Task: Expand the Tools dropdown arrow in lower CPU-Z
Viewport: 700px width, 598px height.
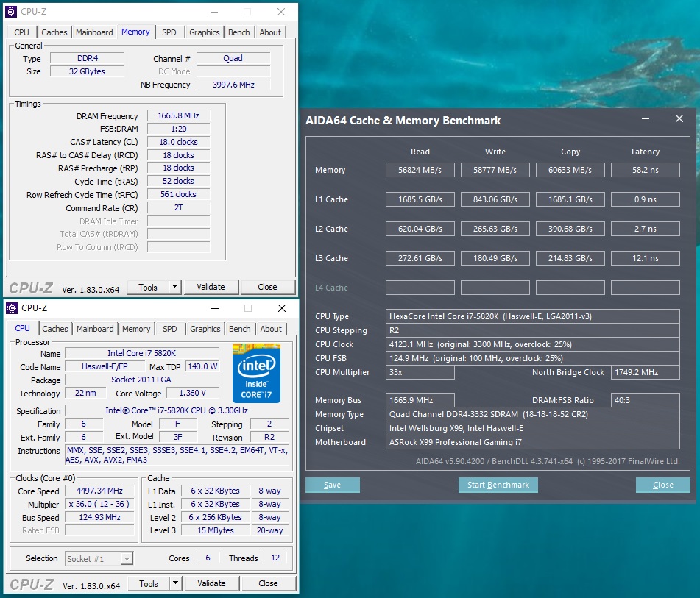Action: point(175,583)
